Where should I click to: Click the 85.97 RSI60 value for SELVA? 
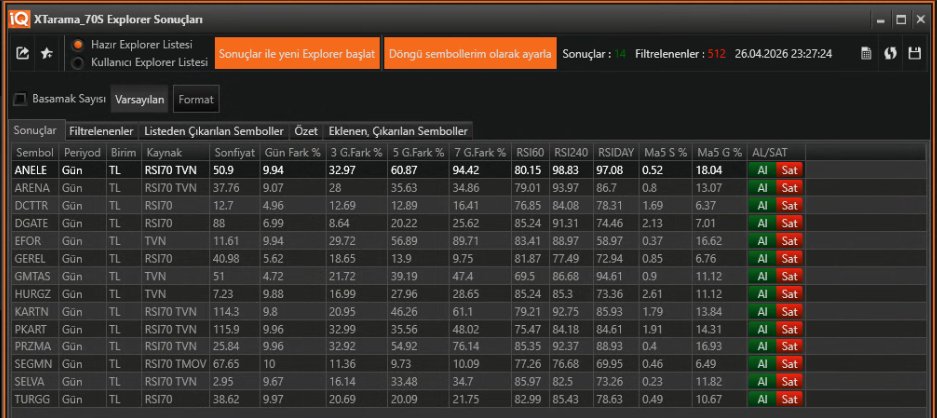(529, 382)
